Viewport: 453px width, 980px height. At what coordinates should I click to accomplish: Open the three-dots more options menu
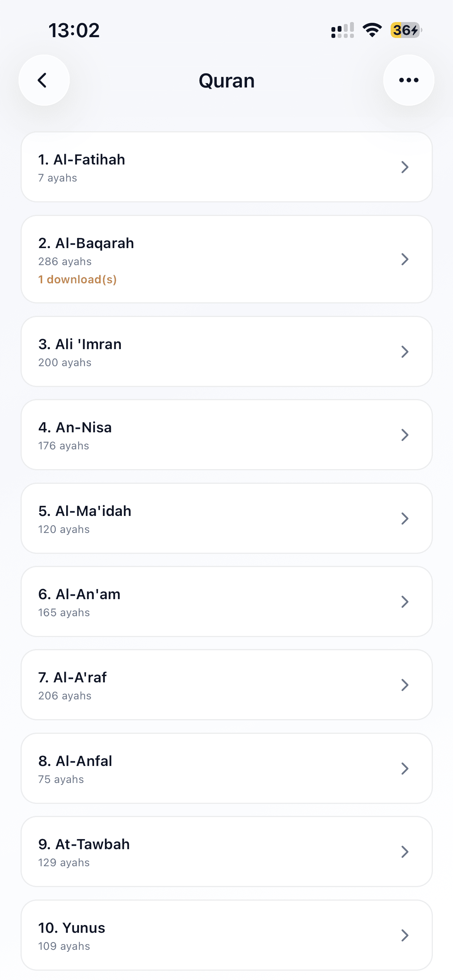408,80
